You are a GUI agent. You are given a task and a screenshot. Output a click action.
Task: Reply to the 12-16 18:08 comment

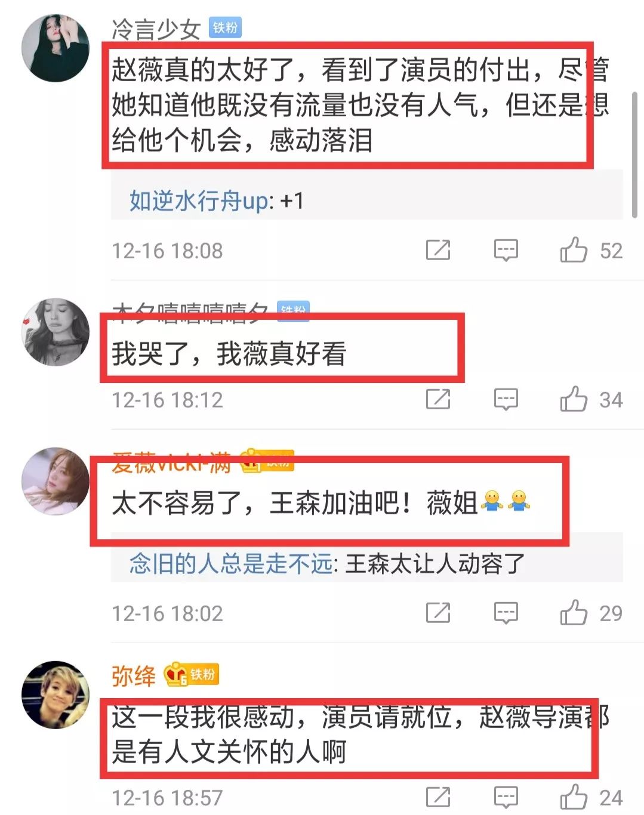click(x=506, y=250)
